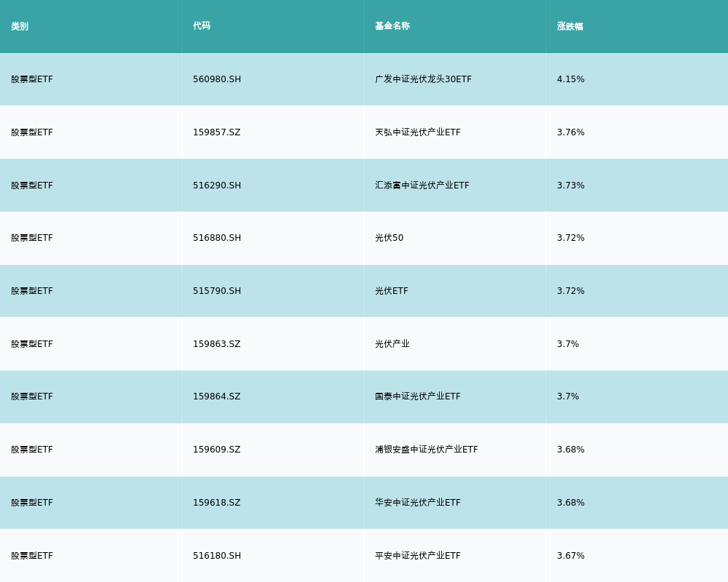Select fund 汇添富中证光伏产业ETF
728x582 pixels.
(422, 186)
